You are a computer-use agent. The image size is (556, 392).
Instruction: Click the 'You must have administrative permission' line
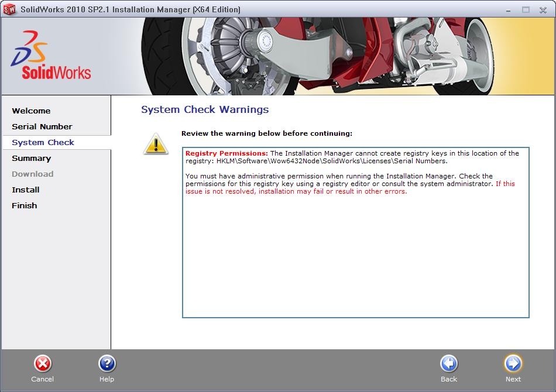coord(339,176)
